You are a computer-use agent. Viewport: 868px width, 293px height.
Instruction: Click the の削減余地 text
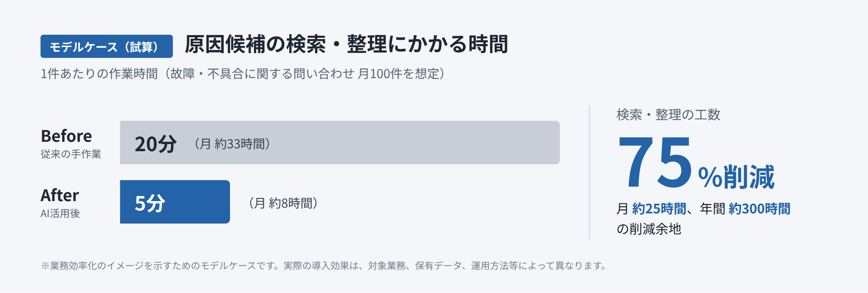(649, 229)
